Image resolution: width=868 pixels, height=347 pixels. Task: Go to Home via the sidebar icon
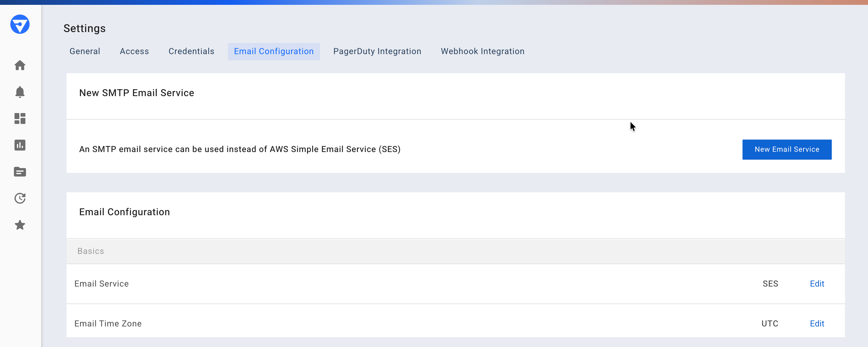coord(20,65)
